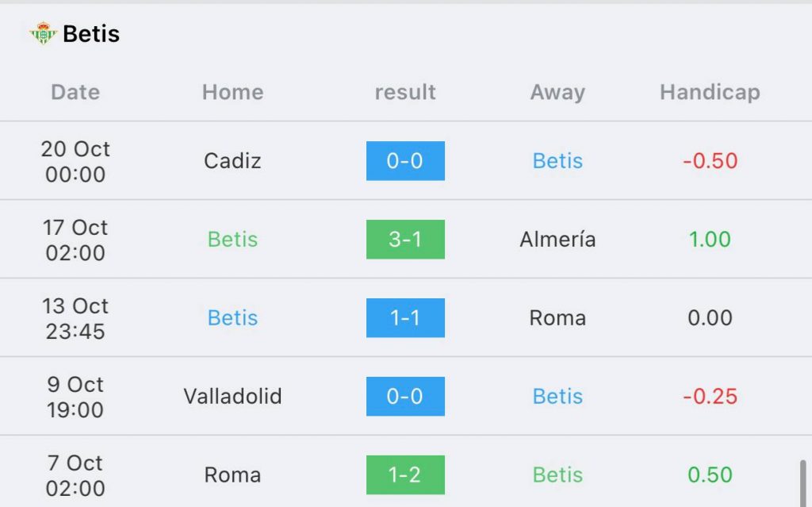
Task: Click the vertical scrollbar handle
Action: [802, 483]
